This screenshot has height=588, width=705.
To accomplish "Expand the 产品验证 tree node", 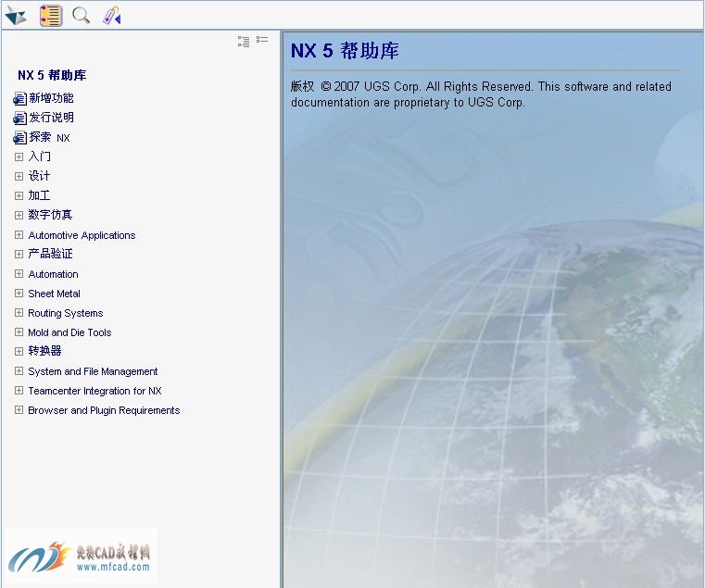I will click(x=19, y=254).
